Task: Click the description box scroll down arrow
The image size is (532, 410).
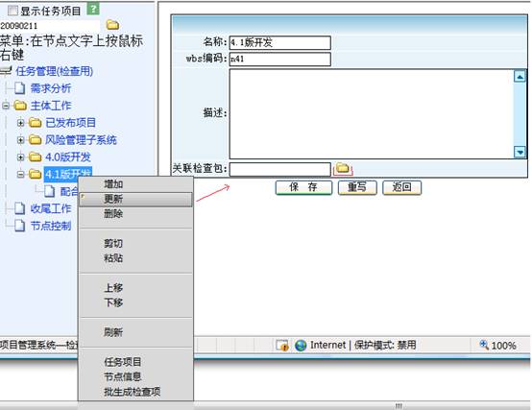Action: (520, 152)
